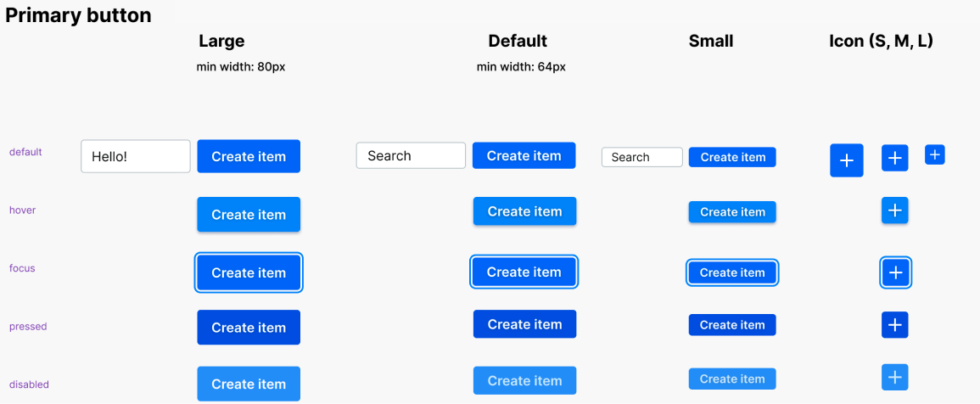The height and width of the screenshot is (404, 980).
Task: Click the Hello! text input field
Action: (136, 156)
